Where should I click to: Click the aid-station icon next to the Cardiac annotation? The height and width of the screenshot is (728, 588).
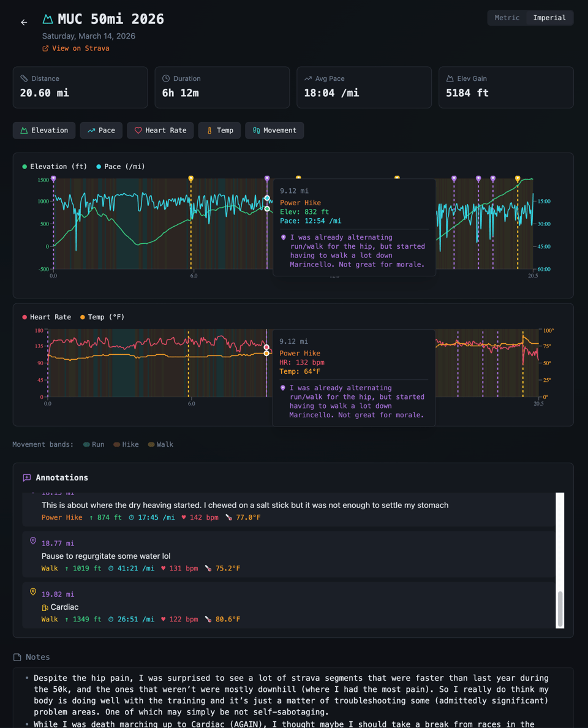pyautogui.click(x=45, y=607)
